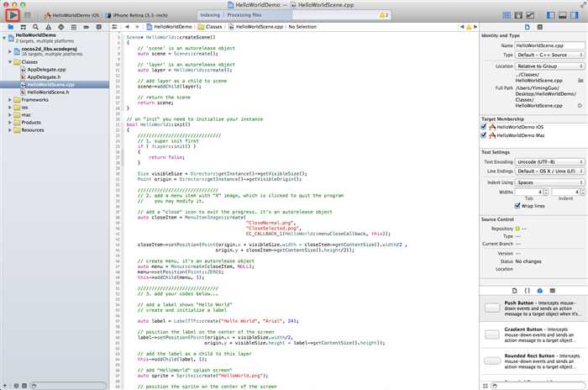
Task: Open the File Template library tab
Action: [x=514, y=291]
